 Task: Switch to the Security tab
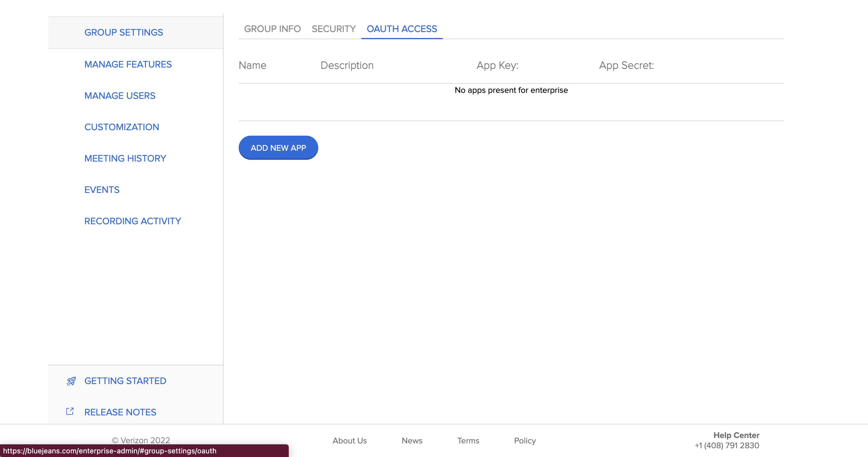pos(334,29)
